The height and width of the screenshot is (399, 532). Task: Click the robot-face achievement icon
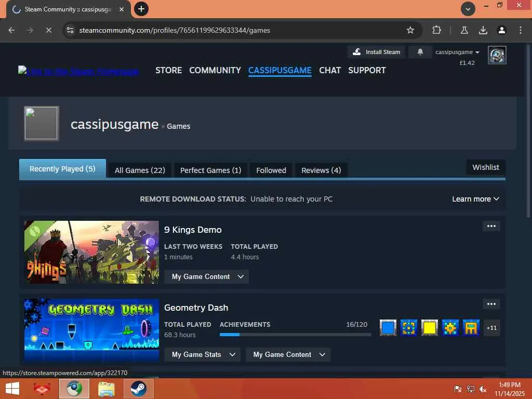point(471,328)
